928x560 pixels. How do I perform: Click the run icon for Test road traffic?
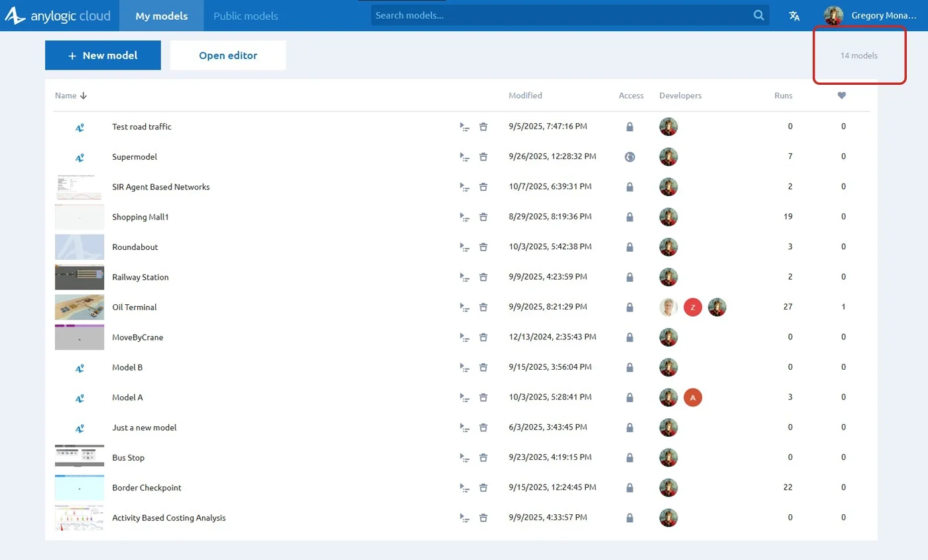pyautogui.click(x=465, y=127)
